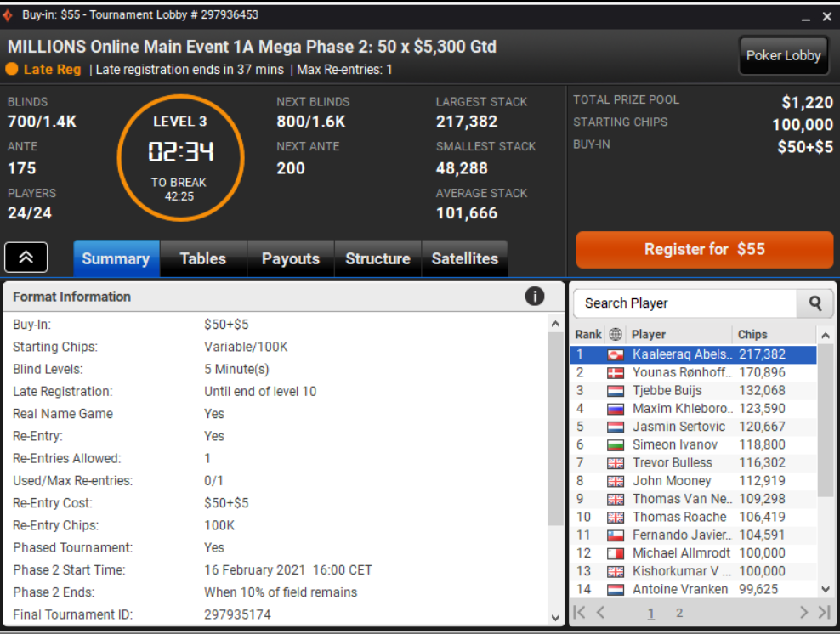
Task: Open page 2 of player rankings
Action: 679,613
